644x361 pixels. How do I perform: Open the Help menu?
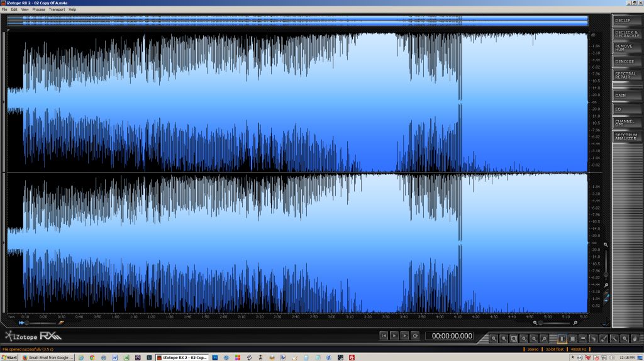[72, 9]
